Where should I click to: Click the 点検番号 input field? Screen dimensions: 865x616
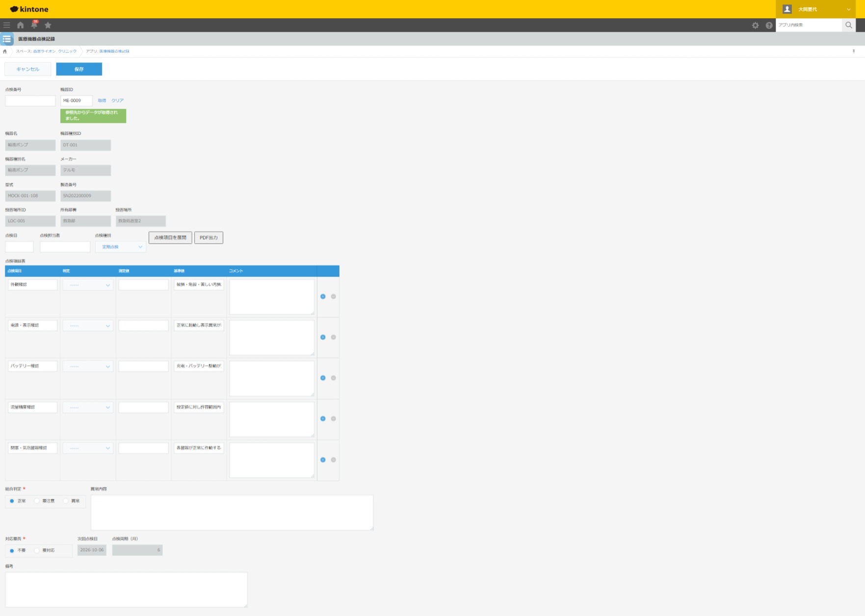click(x=30, y=101)
